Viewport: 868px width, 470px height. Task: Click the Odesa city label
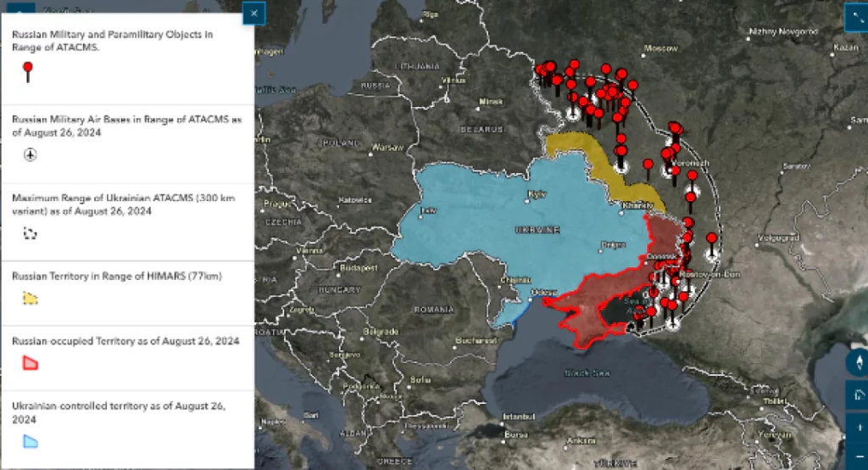[x=543, y=293]
